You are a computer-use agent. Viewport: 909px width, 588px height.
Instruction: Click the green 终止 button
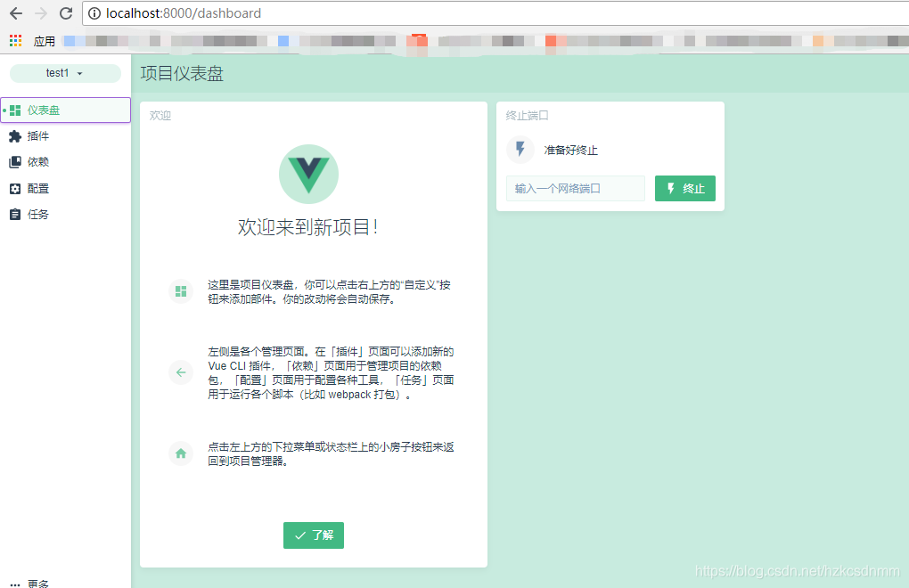pos(684,188)
